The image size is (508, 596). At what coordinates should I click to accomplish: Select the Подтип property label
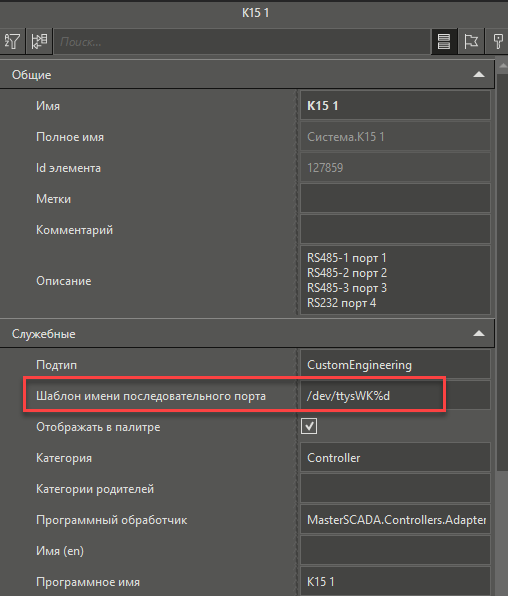(57, 365)
